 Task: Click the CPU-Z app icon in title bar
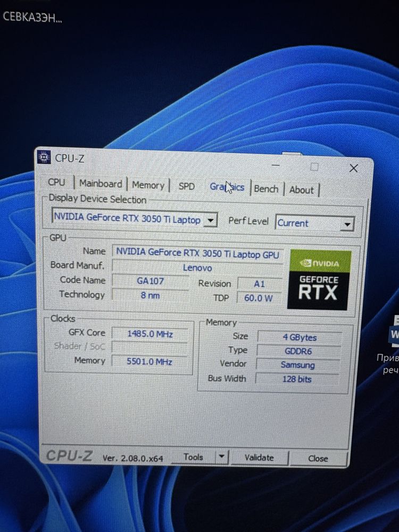click(x=44, y=157)
